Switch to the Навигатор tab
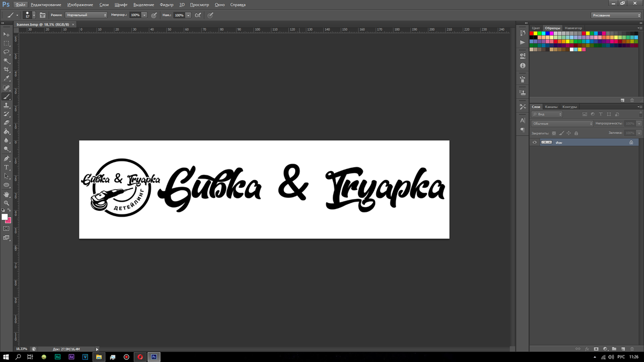644x362 pixels. tap(573, 27)
